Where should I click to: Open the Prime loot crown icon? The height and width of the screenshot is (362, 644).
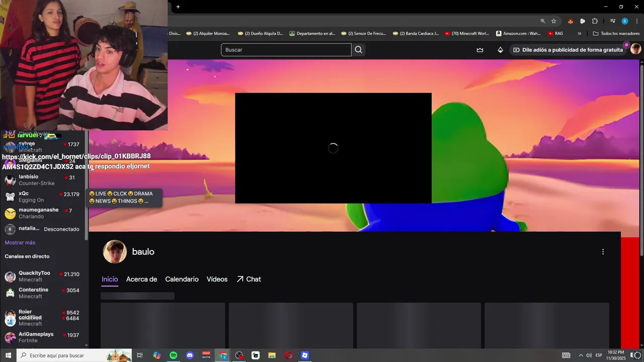[x=480, y=50]
